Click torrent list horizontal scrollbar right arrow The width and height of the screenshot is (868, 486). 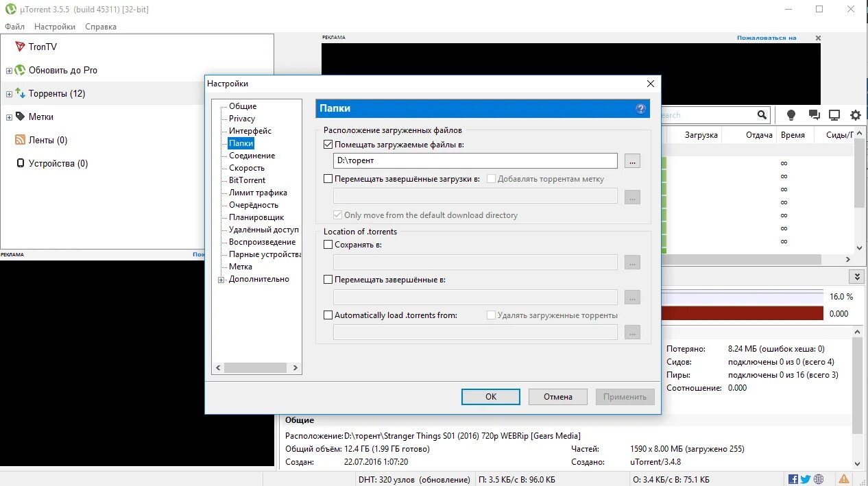(847, 260)
